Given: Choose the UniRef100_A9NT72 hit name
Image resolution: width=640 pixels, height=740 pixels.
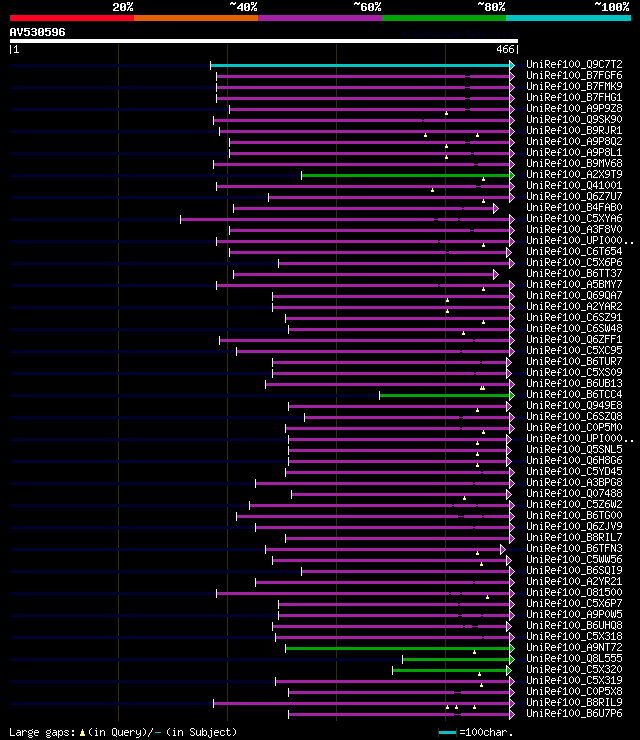Looking at the screenshot, I should click(574, 648).
